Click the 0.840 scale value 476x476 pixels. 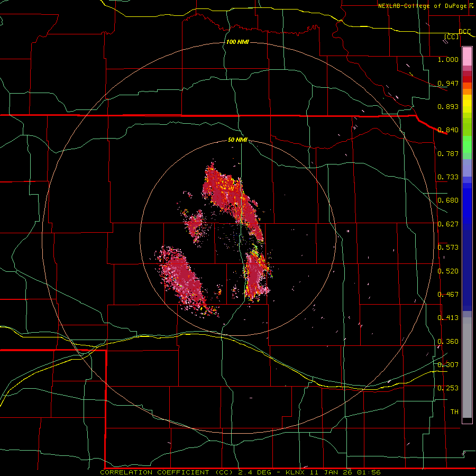(448, 130)
